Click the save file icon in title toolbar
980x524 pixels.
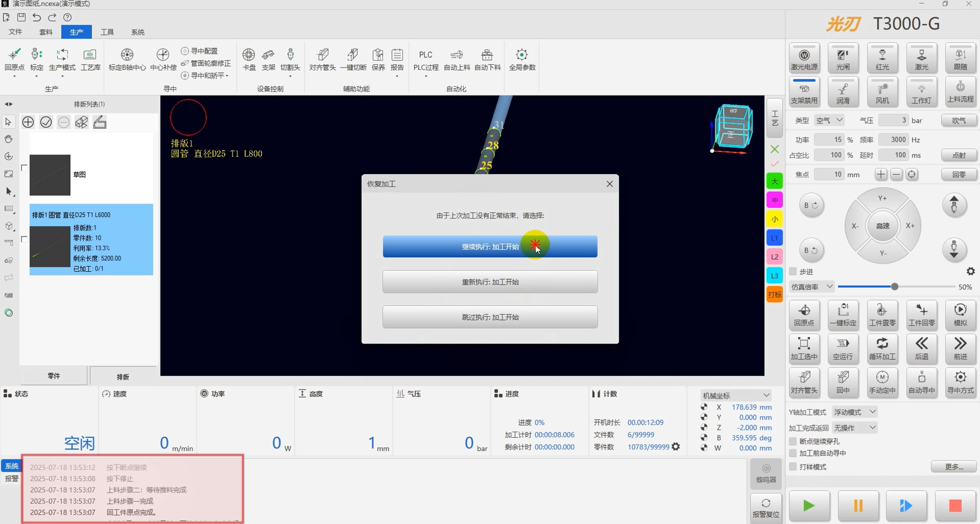(x=21, y=17)
